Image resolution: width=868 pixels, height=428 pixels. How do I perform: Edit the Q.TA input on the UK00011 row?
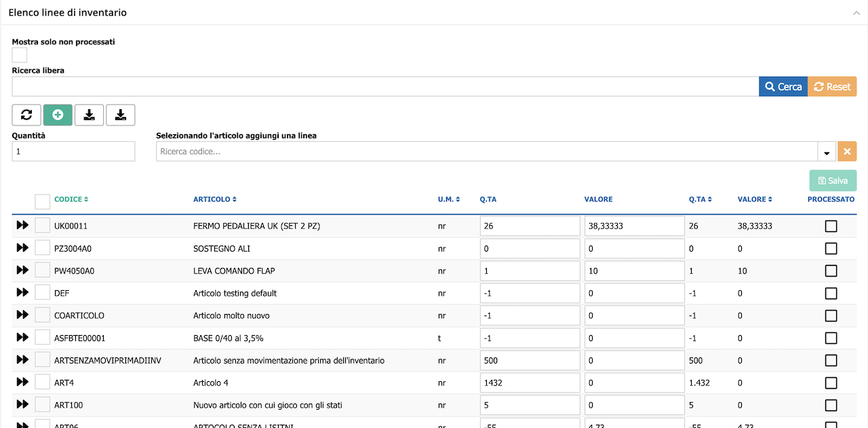(x=530, y=226)
